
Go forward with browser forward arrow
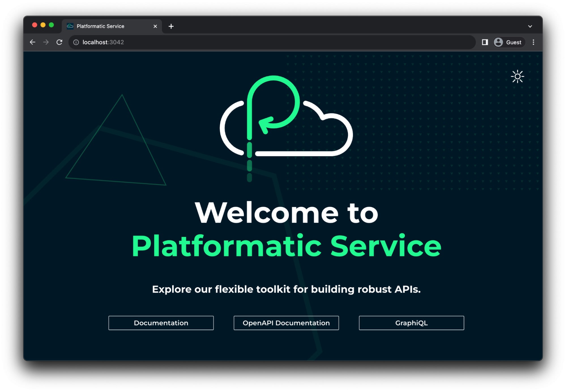click(46, 42)
